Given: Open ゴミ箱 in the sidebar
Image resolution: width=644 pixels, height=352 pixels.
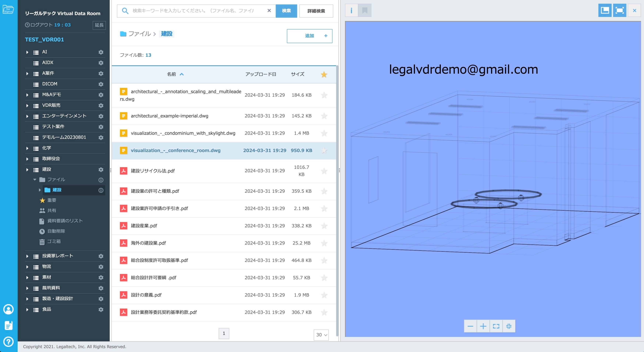Looking at the screenshot, I should [54, 242].
